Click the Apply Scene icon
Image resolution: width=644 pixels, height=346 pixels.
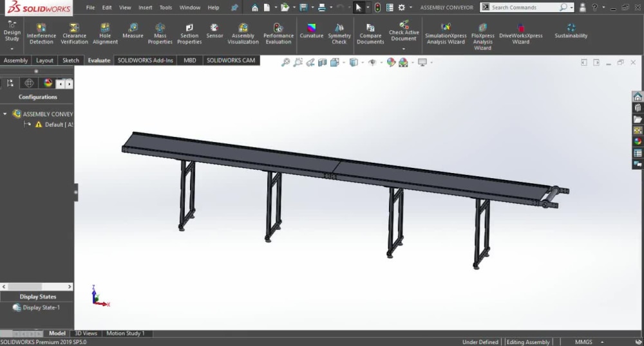pyautogui.click(x=403, y=62)
